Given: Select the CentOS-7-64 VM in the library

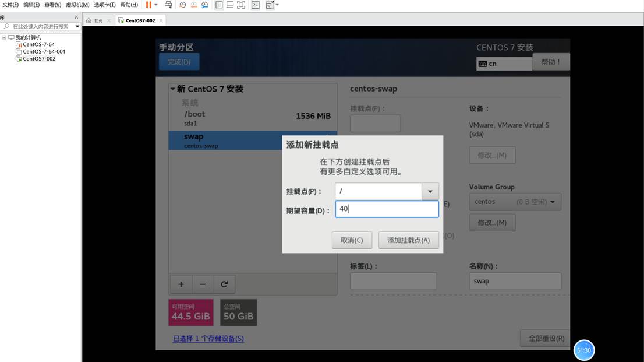Looking at the screenshot, I should click(x=38, y=44).
